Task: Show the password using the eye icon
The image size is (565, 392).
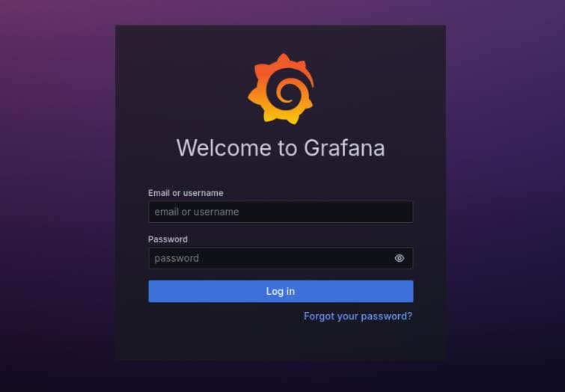Action: [x=400, y=258]
